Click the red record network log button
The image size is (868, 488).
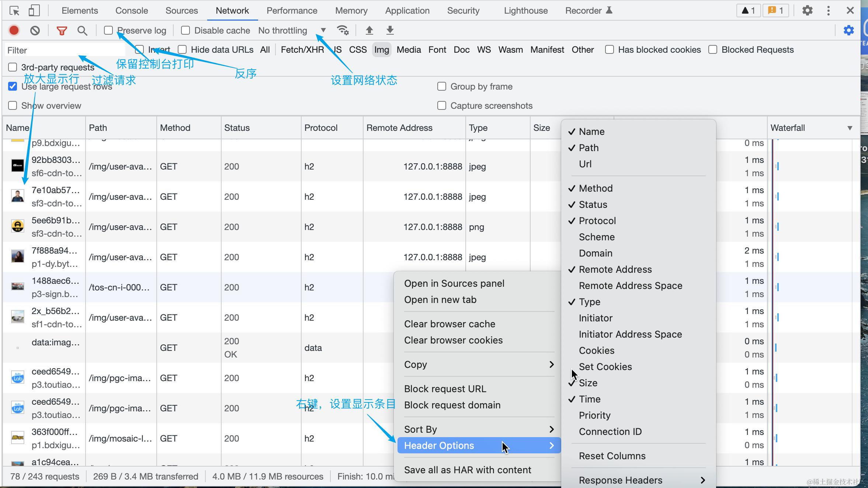(14, 30)
